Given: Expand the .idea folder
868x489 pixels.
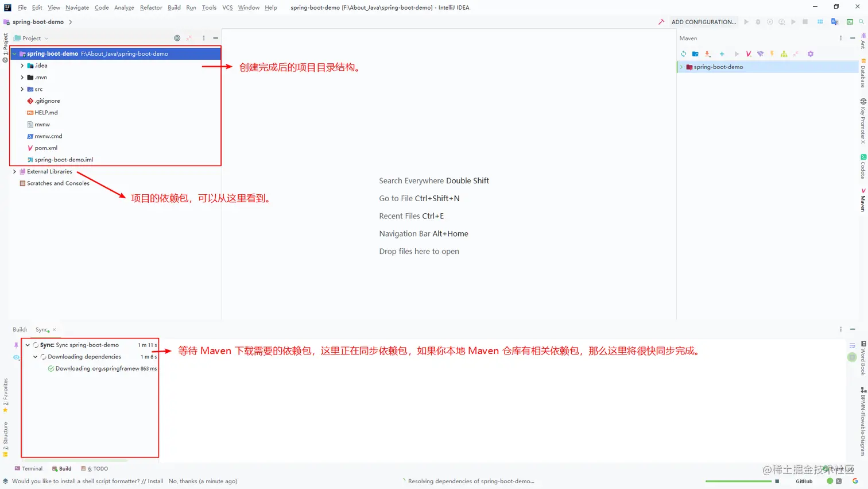Looking at the screenshot, I should (x=22, y=66).
